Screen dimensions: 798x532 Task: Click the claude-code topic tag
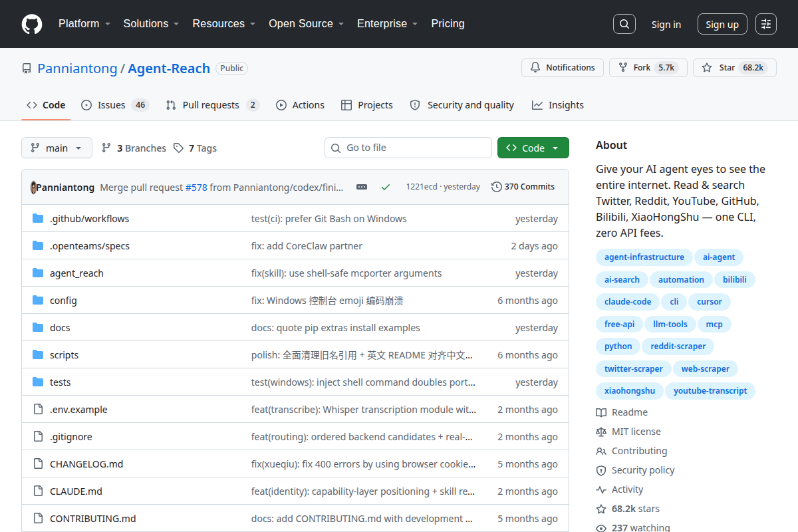(628, 302)
